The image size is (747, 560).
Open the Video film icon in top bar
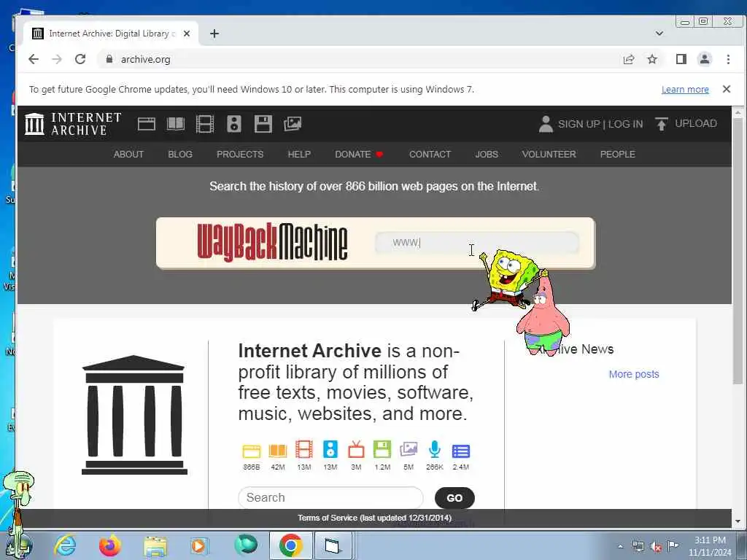point(205,124)
